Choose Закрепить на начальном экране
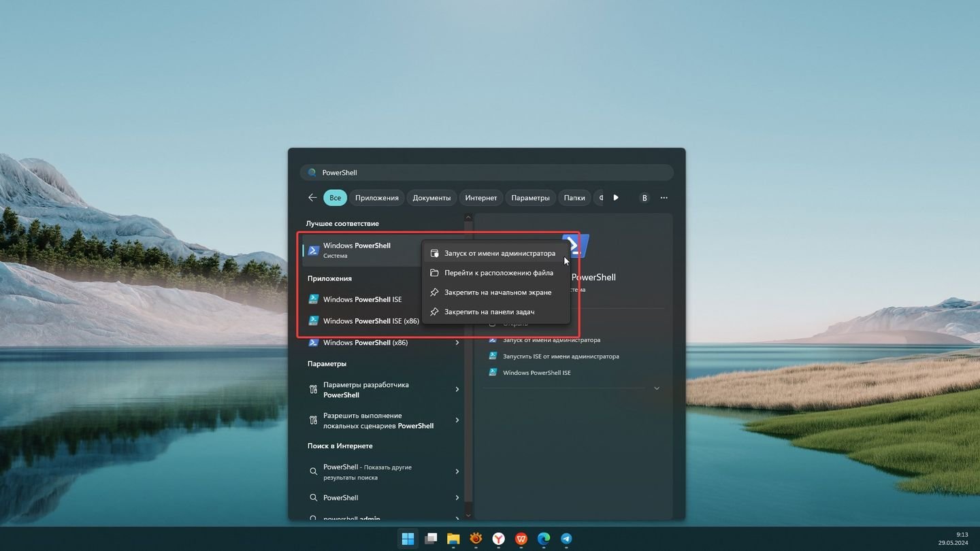 coord(496,293)
